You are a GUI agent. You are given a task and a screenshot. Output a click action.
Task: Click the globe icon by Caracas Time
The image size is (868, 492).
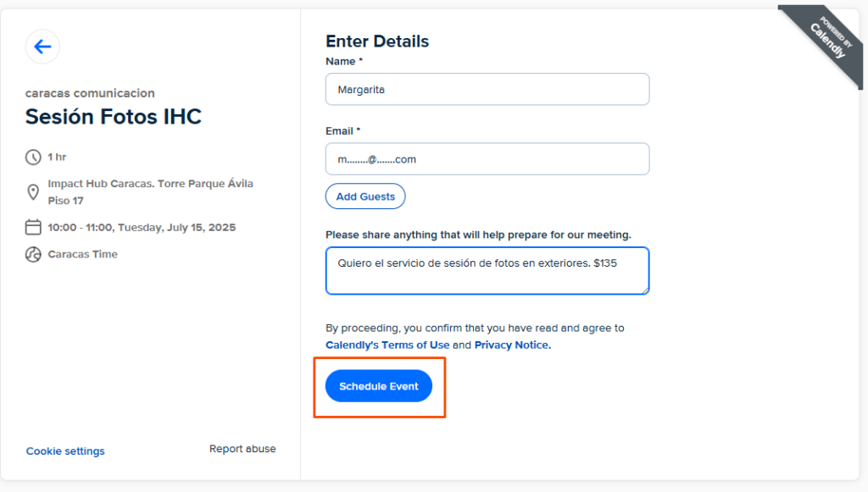(33, 254)
